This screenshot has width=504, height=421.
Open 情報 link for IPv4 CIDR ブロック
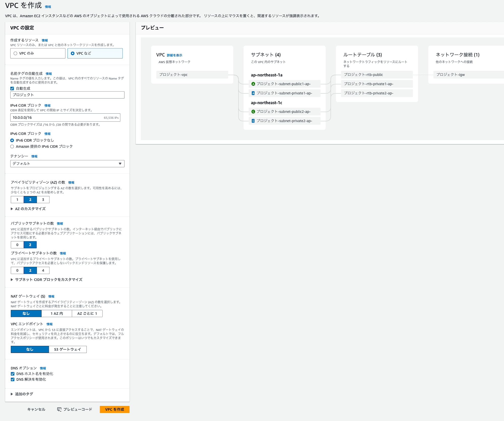(x=47, y=106)
